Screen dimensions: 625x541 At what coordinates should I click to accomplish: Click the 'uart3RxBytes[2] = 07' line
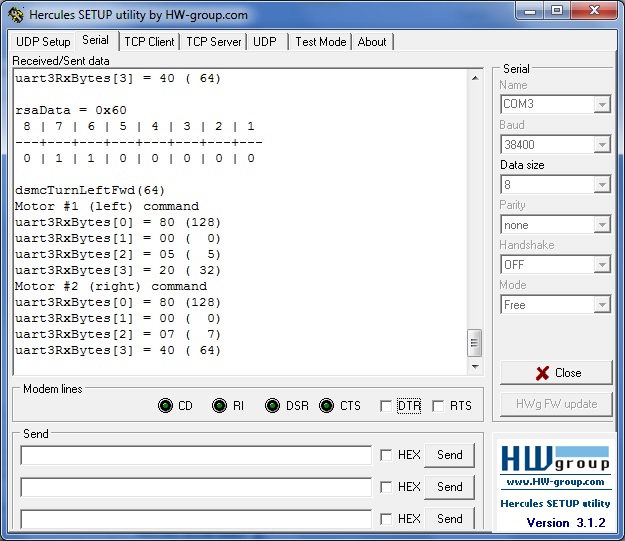118,334
